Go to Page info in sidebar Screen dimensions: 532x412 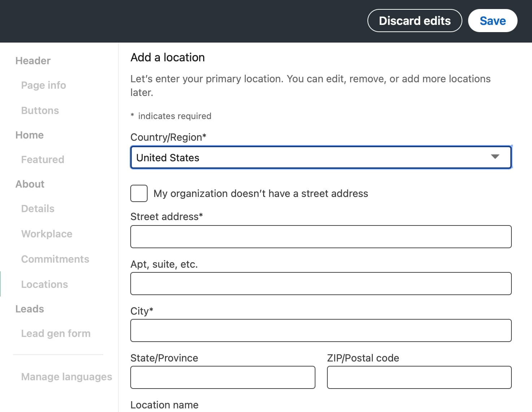click(x=44, y=85)
